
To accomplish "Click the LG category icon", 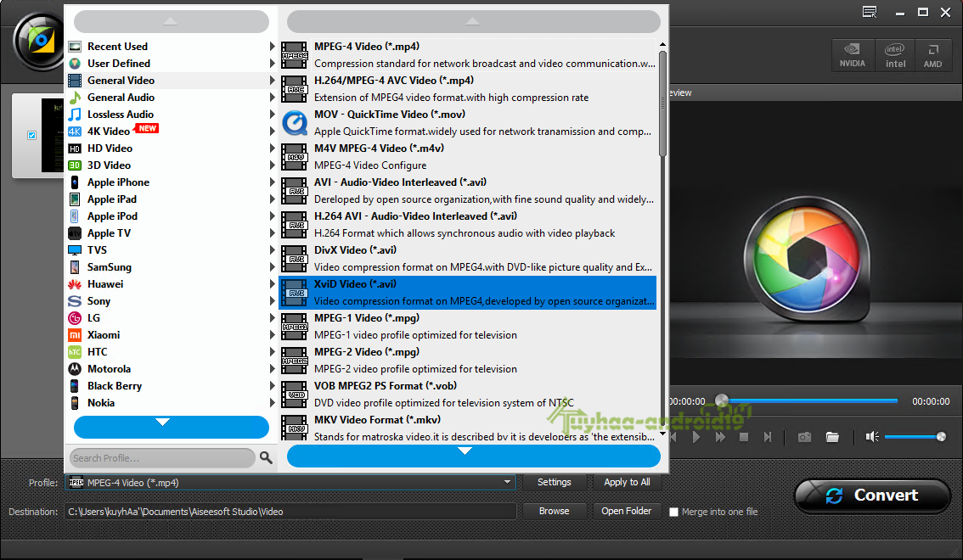I will coord(75,317).
